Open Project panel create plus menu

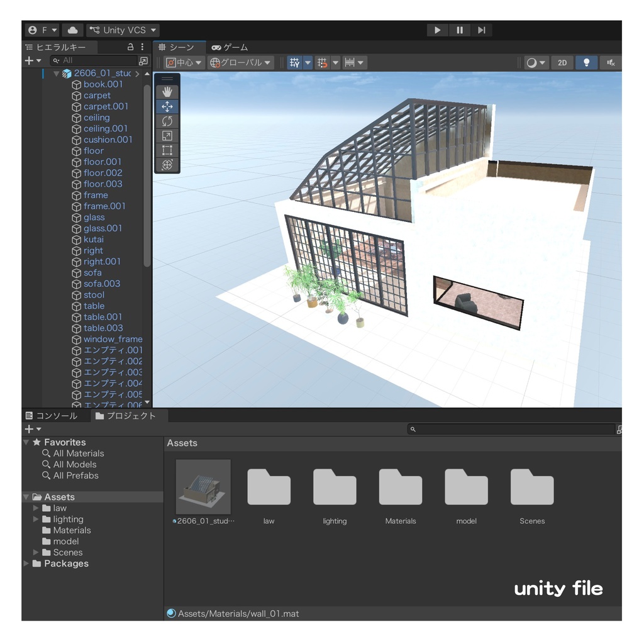(33, 429)
